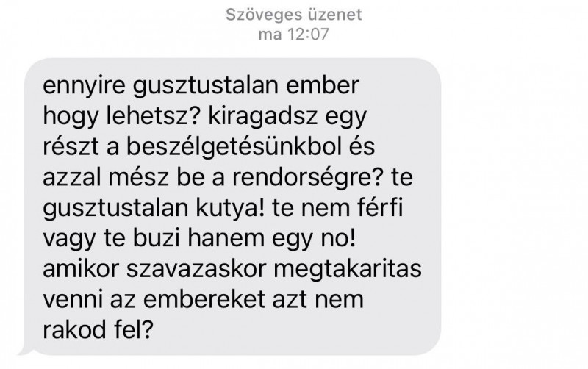Select the word "gusztustalan" in first line

click(x=205, y=86)
